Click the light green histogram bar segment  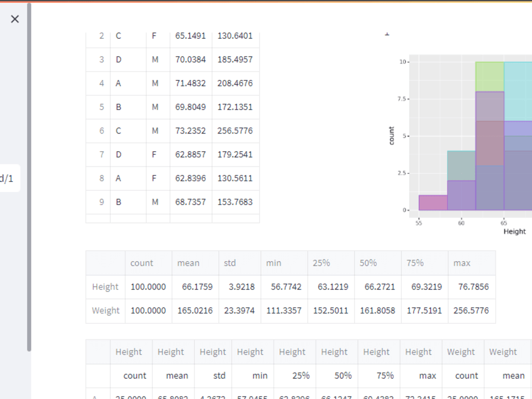[489, 77]
